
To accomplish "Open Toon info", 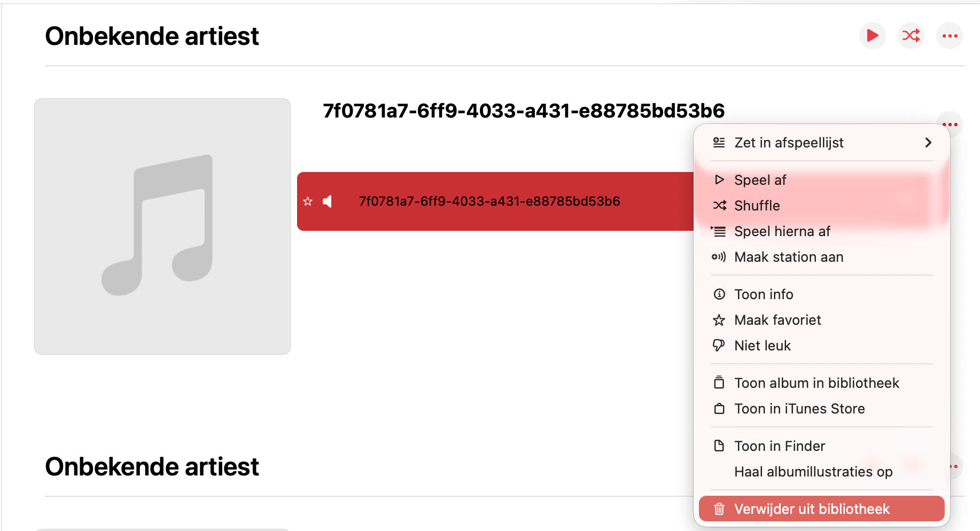I will click(764, 294).
